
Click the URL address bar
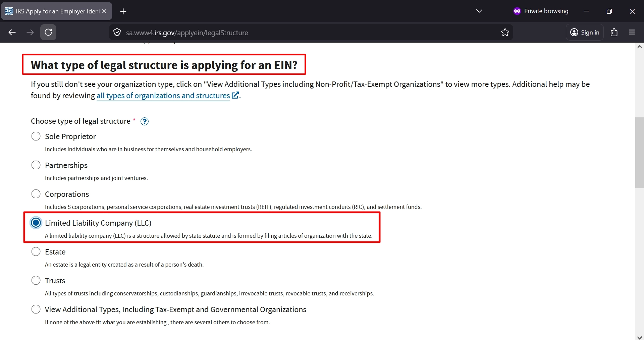point(302,33)
